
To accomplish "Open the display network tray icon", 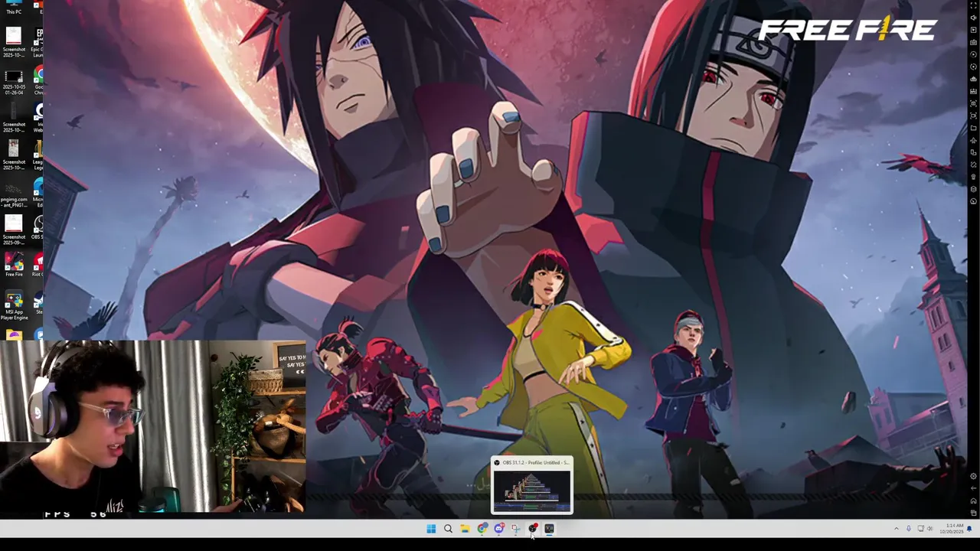I will [920, 528].
